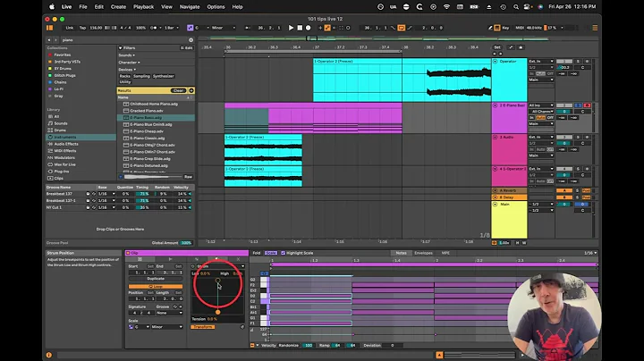Image resolution: width=644 pixels, height=361 pixels.
Task: Open the Create menu
Action: [118, 7]
